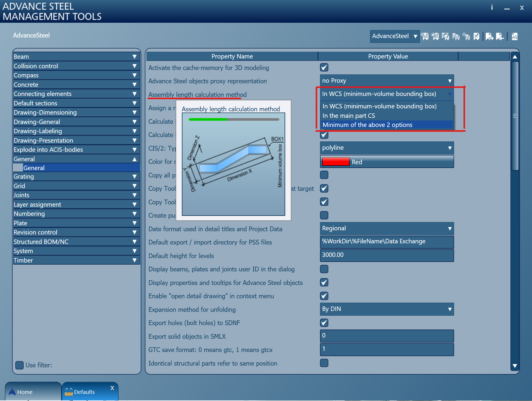This screenshot has height=401, width=532.
Task: Expand the Structured BOM/NC category
Action: 76,242
